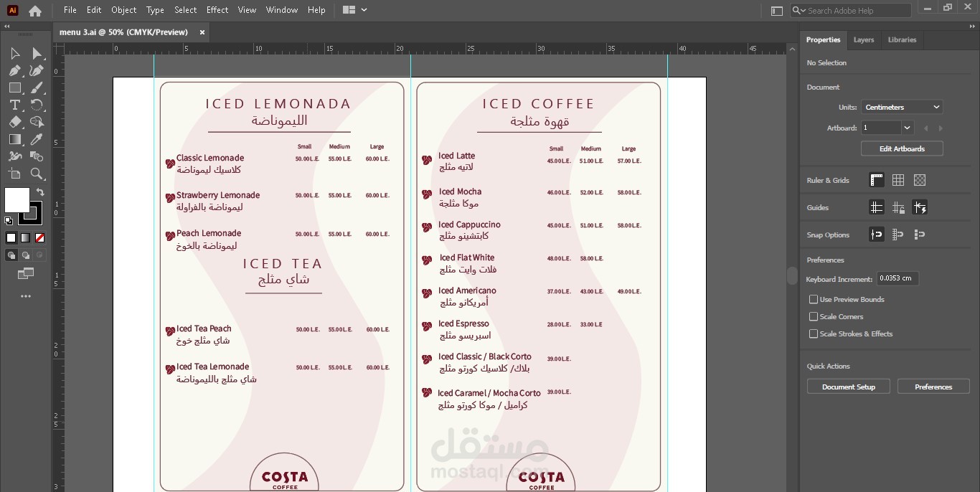
Task: Select the Selection tool (black arrow)
Action: tap(14, 54)
